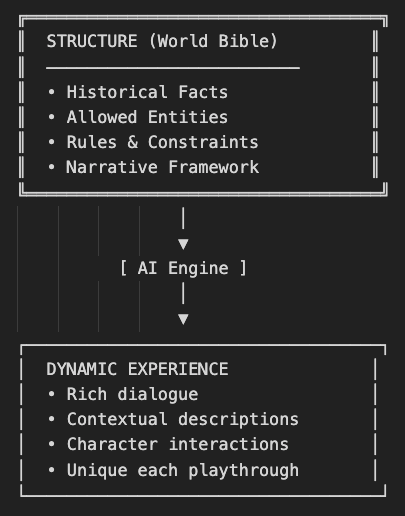Click the bullet before Historical Facts

coord(51,92)
